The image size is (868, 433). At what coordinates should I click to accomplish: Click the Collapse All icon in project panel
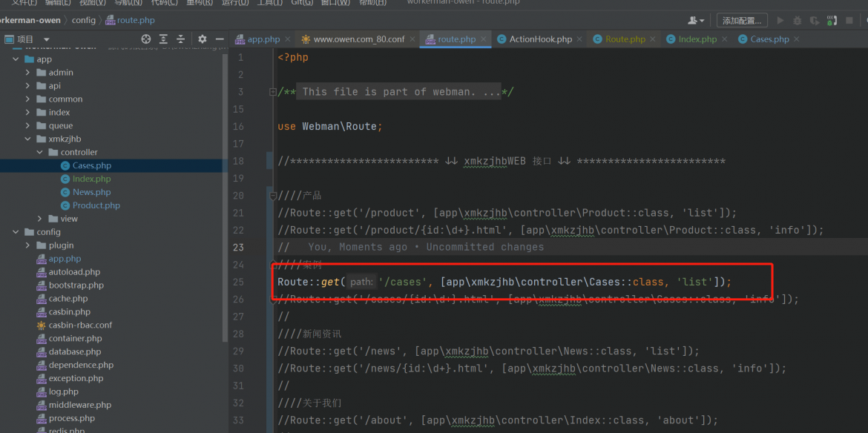(180, 39)
